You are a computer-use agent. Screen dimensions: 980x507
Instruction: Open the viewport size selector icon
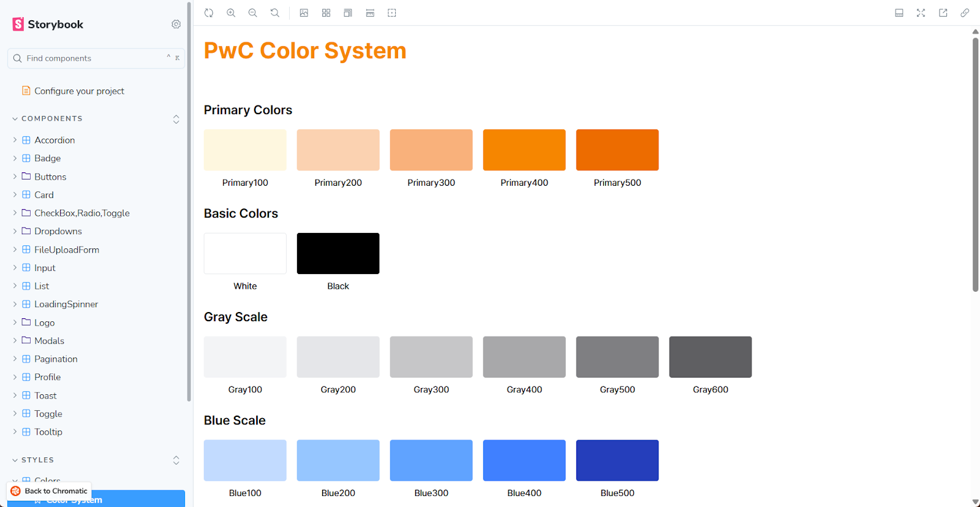click(348, 13)
